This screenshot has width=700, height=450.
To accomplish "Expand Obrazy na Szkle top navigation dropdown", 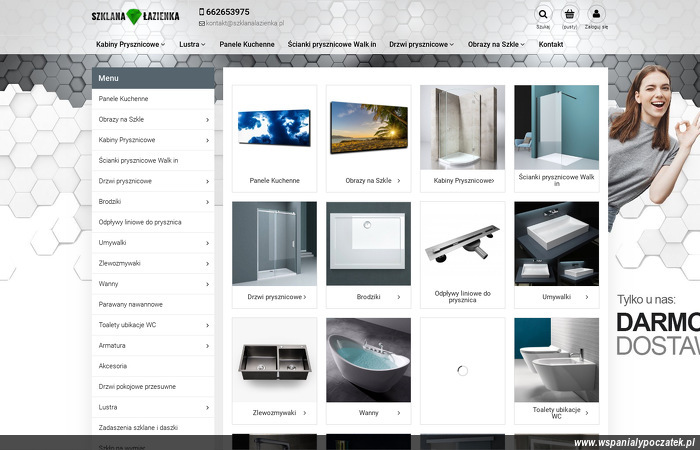I will click(x=496, y=44).
